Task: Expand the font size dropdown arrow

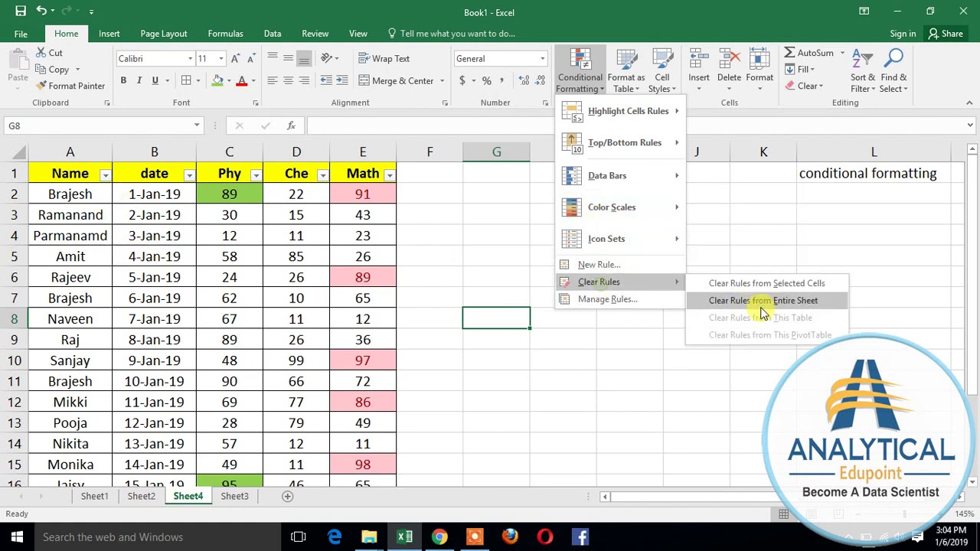Action: click(221, 59)
